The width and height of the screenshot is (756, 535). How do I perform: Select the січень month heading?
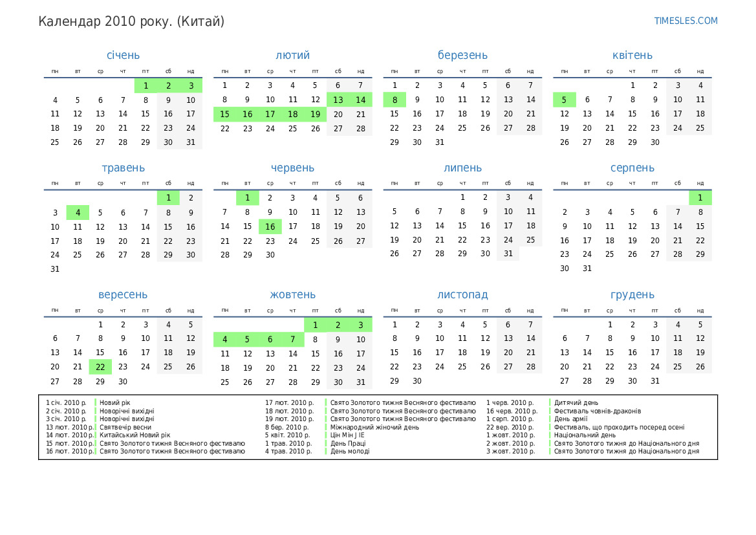(123, 56)
